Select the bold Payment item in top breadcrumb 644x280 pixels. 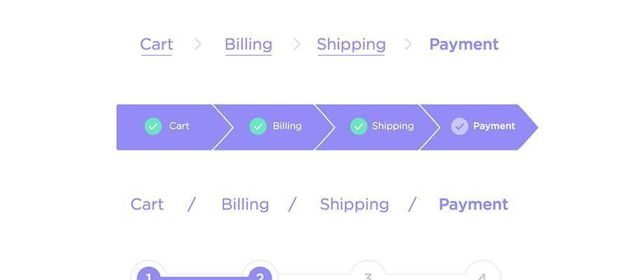pos(463,45)
